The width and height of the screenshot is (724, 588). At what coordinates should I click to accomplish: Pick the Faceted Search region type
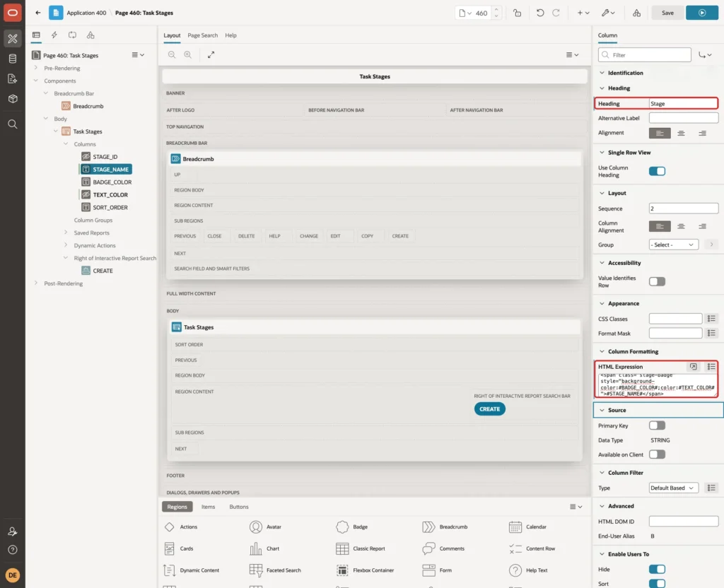coord(275,570)
